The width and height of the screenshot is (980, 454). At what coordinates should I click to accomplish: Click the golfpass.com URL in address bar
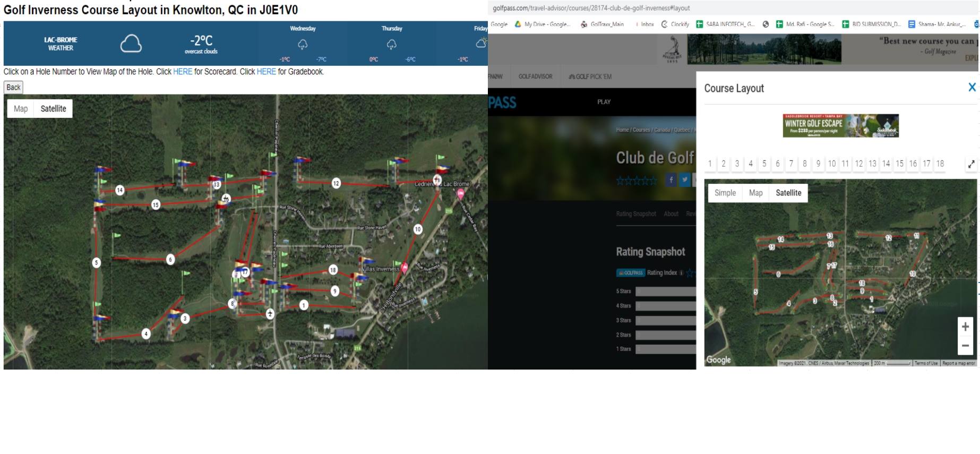[x=591, y=8]
